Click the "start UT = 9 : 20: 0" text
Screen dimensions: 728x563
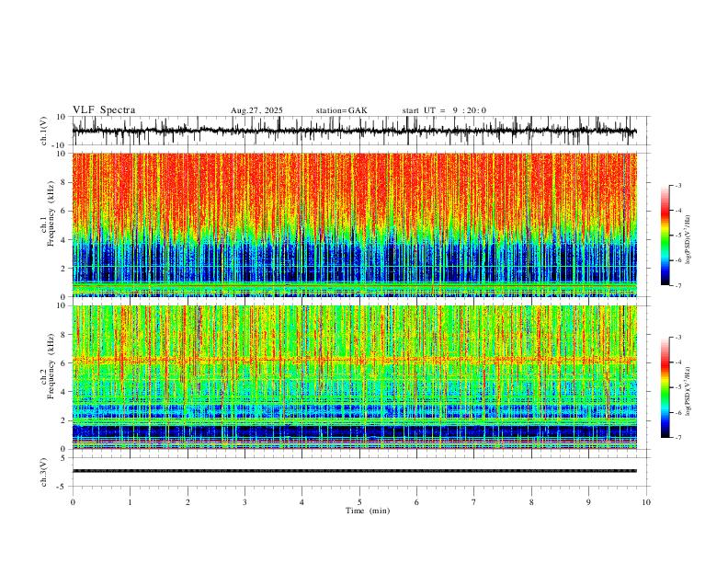point(444,110)
